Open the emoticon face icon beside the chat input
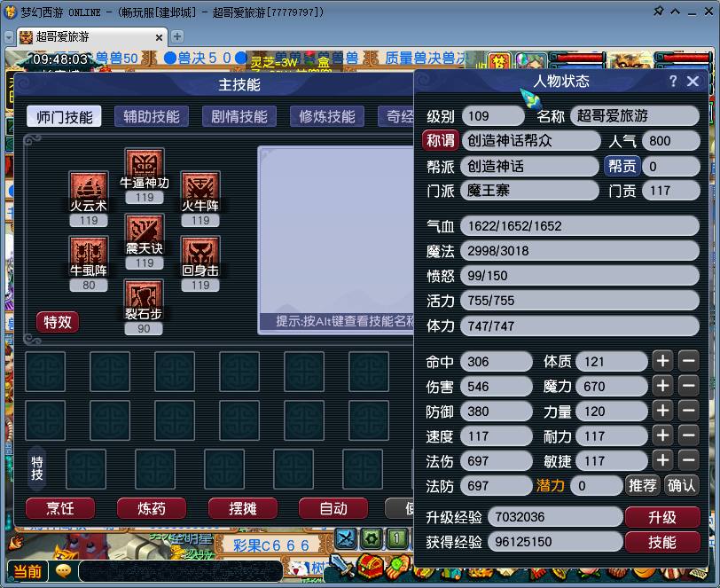720x588 pixels. [x=61, y=571]
